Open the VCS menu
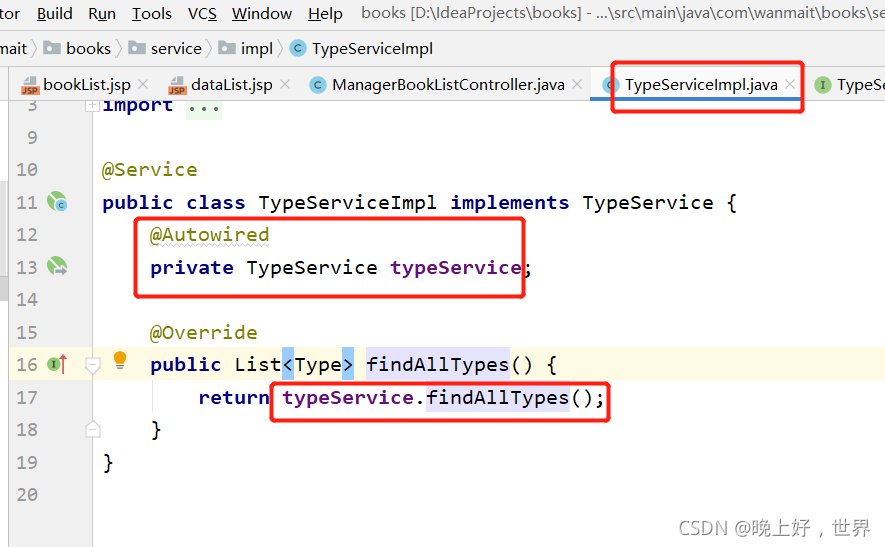The width and height of the screenshot is (885, 547). click(202, 14)
